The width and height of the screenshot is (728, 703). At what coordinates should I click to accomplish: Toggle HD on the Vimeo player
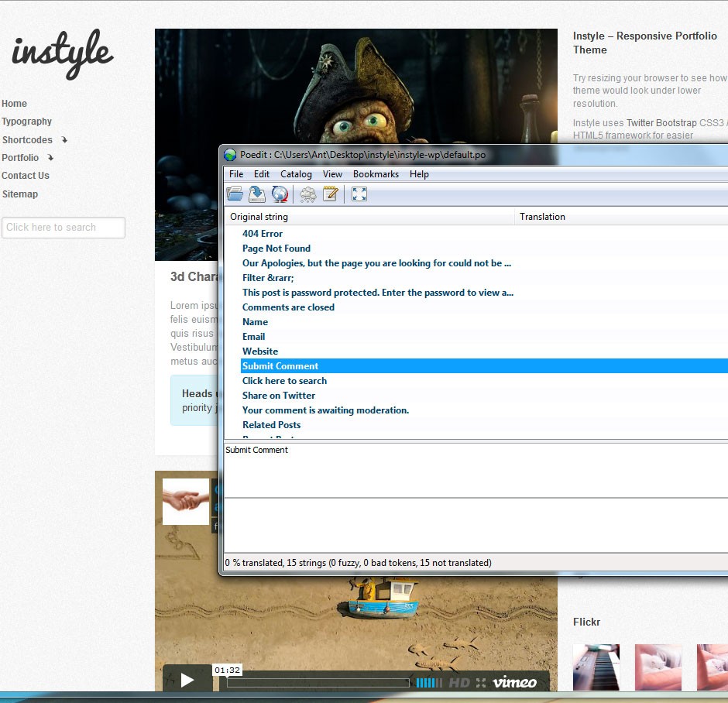pos(459,683)
